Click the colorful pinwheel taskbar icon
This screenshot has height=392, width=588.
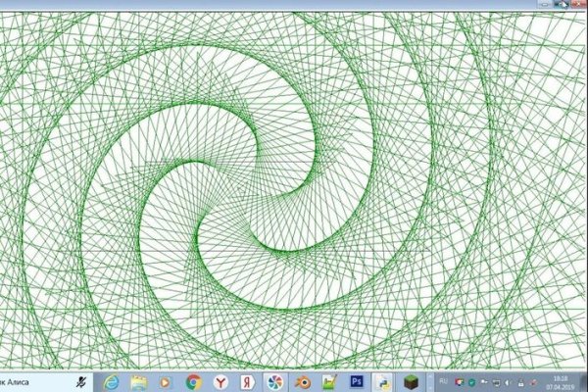pyautogui.click(x=276, y=380)
